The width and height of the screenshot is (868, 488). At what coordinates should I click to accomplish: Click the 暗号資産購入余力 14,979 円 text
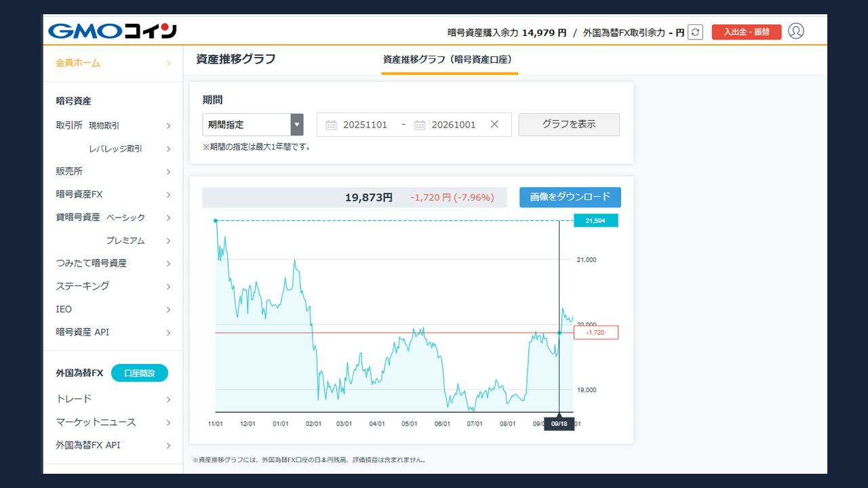(507, 33)
